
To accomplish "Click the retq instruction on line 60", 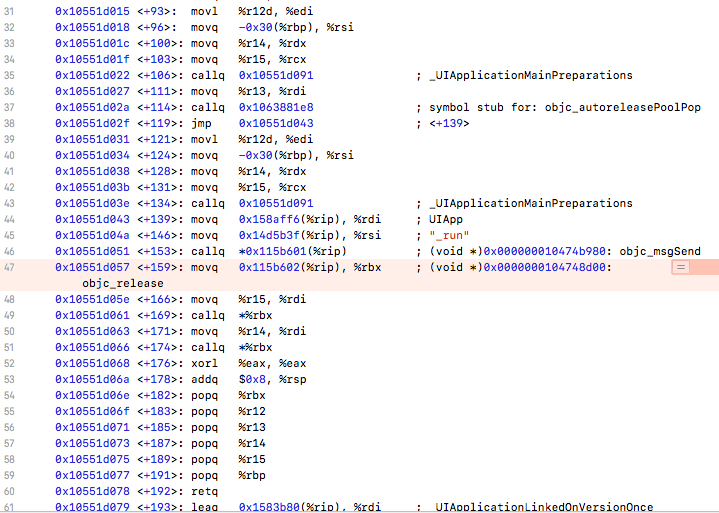I will [205, 491].
